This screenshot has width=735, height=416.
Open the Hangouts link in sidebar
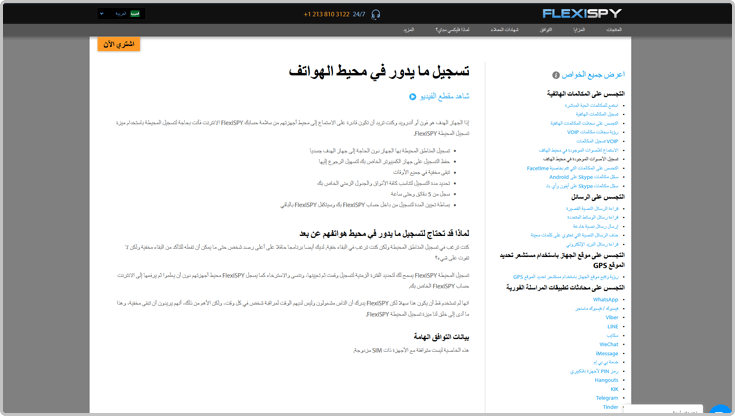point(607,380)
